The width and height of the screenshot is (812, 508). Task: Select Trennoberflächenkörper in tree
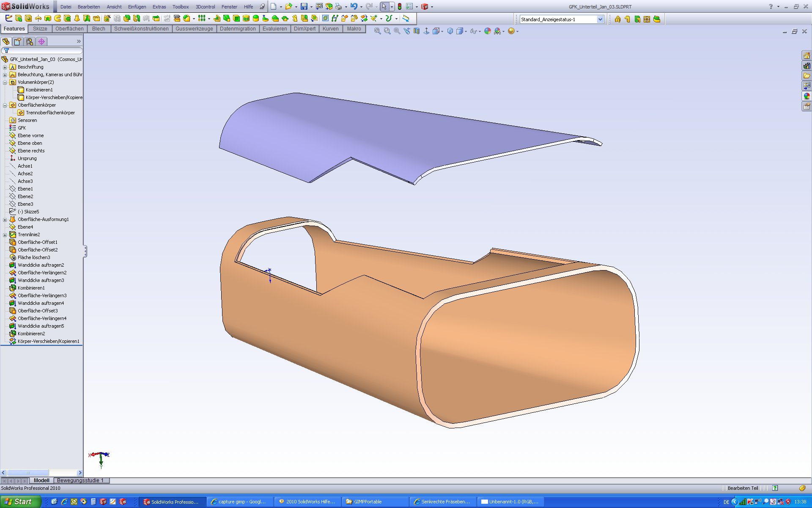tap(50, 113)
